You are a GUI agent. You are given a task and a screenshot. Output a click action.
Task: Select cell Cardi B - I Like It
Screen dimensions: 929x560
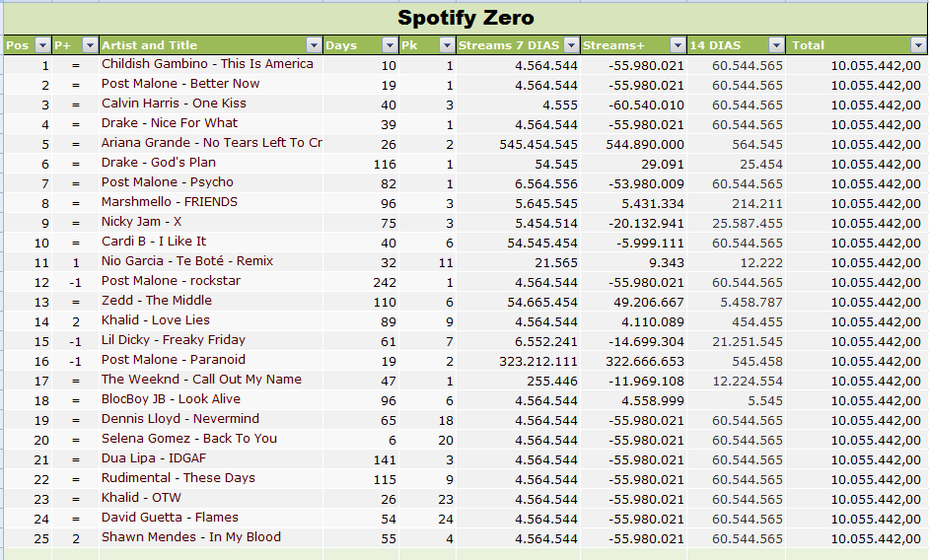211,242
